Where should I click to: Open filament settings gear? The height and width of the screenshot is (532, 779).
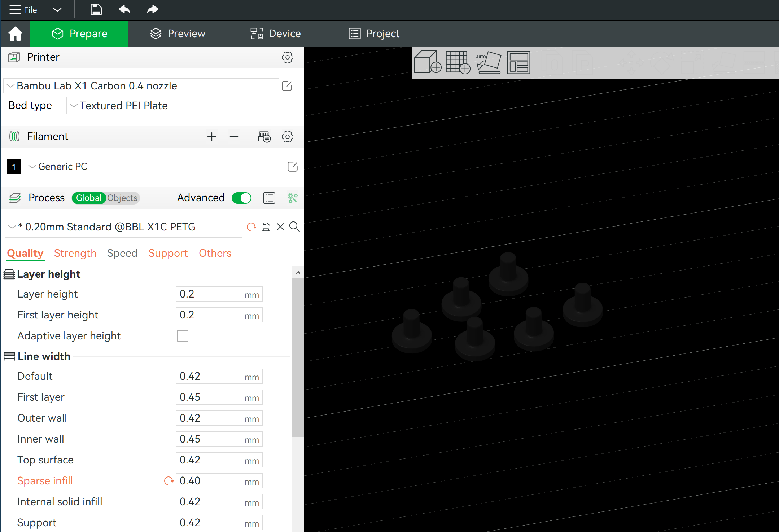click(287, 137)
